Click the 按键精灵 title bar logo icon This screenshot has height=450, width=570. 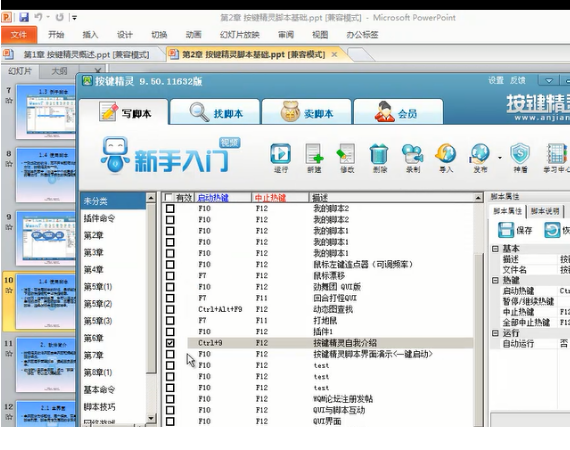click(87, 80)
